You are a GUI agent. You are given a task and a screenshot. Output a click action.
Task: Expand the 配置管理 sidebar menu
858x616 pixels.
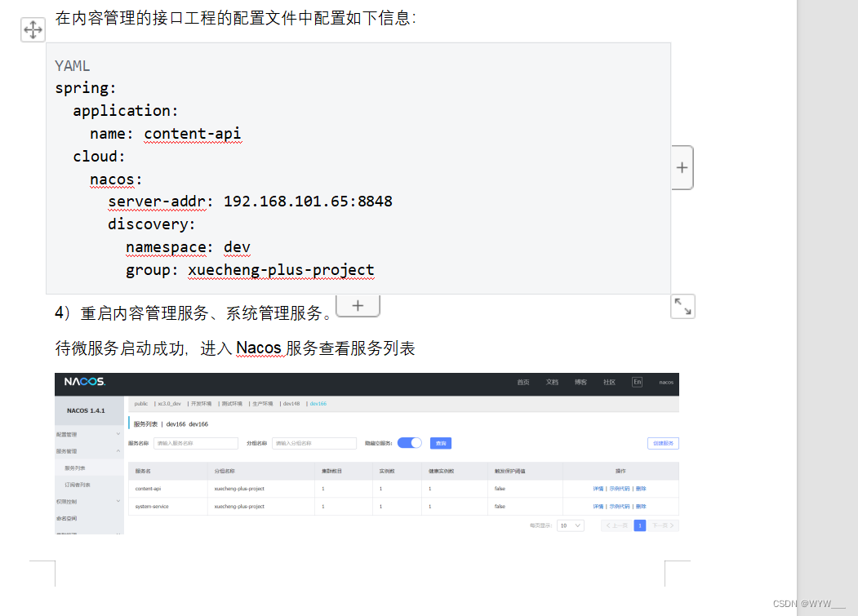[x=88, y=434]
